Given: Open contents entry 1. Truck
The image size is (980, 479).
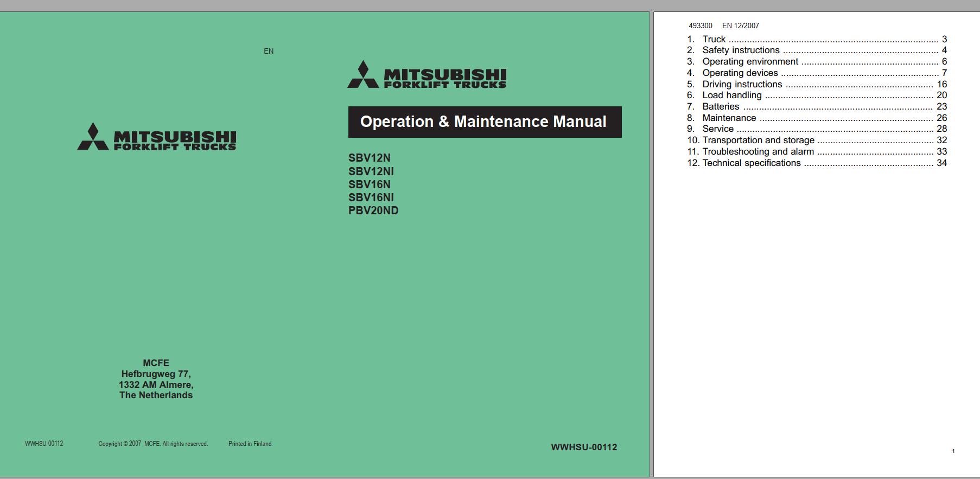Looking at the screenshot, I should coord(817,39).
